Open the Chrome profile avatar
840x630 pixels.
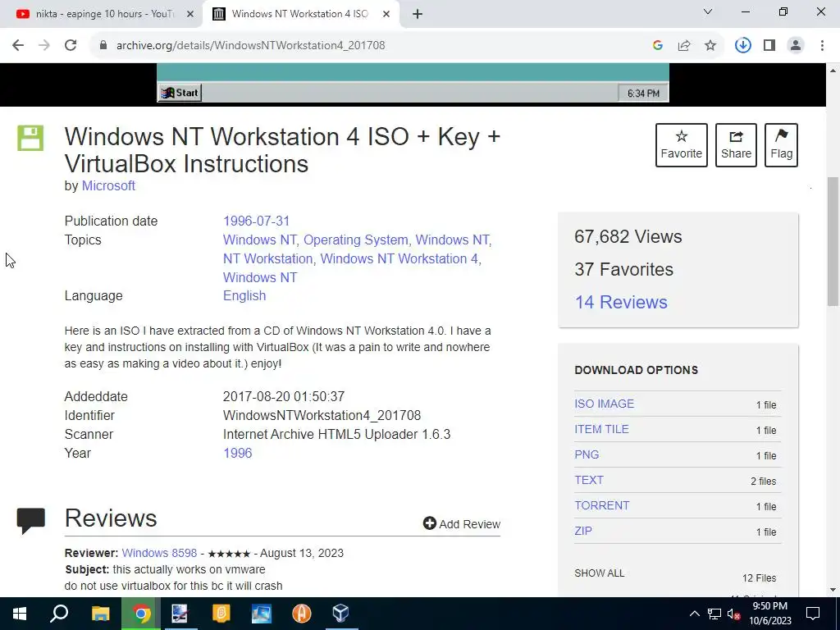click(x=796, y=46)
